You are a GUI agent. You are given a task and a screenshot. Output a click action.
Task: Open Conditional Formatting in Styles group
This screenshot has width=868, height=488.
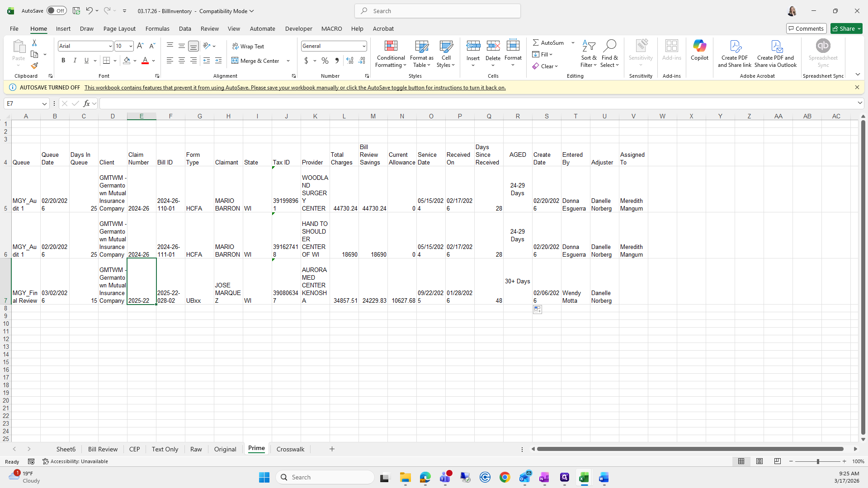tap(391, 53)
